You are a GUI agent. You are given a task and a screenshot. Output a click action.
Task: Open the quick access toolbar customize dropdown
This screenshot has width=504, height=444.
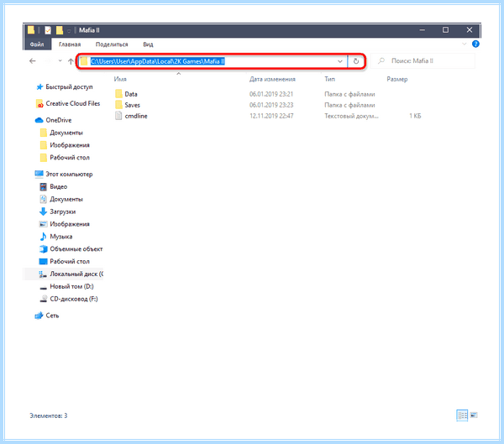point(69,30)
